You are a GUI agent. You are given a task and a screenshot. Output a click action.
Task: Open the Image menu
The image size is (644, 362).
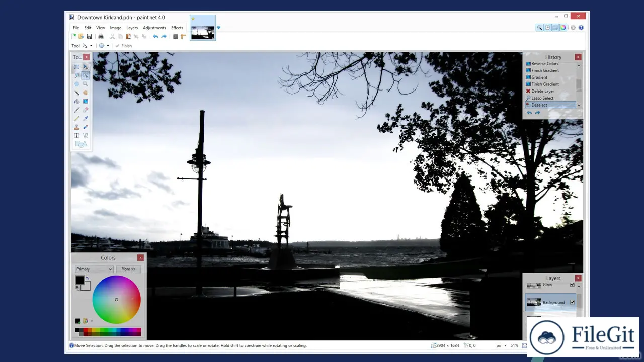(x=116, y=28)
